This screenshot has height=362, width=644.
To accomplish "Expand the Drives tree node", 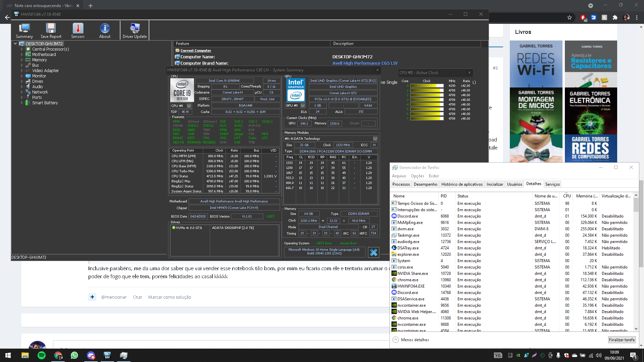I will pyautogui.click(x=22, y=81).
